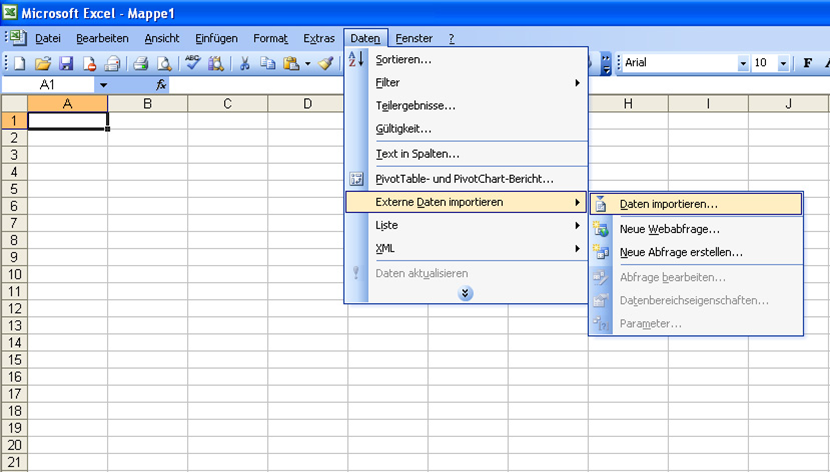Click the Copy icon in the toolbar

267,63
